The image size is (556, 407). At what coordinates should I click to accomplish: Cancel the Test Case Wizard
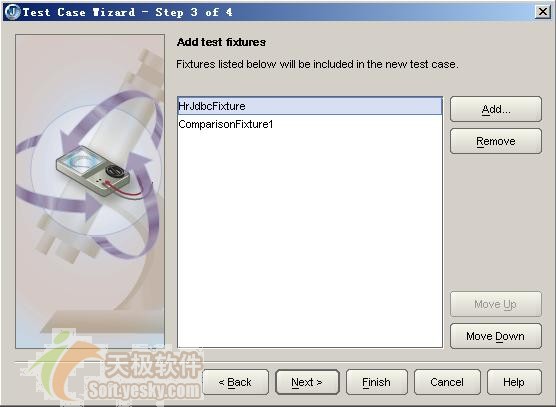(447, 382)
